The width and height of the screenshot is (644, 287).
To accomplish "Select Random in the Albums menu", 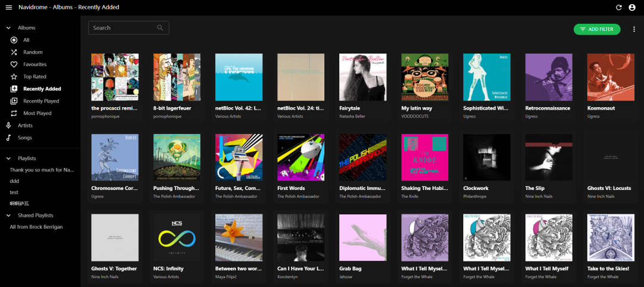I will [x=33, y=52].
